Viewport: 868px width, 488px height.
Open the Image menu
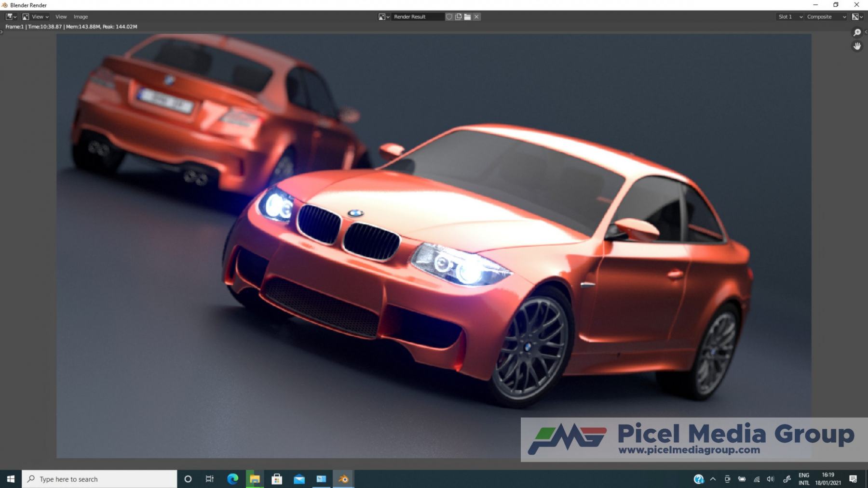81,17
